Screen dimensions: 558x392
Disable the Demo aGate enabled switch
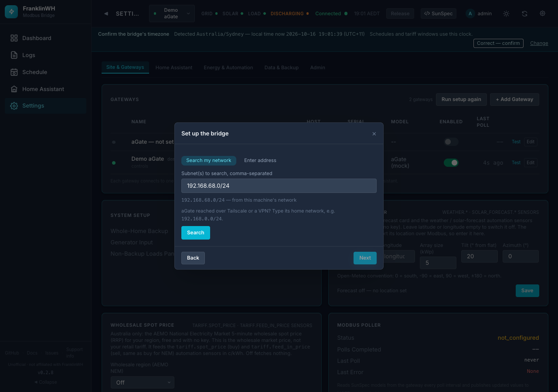[x=451, y=163]
